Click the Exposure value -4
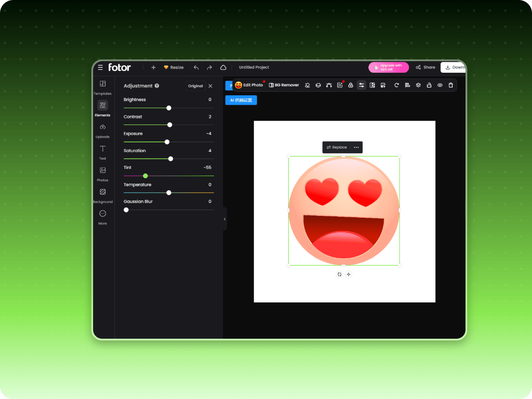Viewport: 532px width, 399px height. [209, 133]
